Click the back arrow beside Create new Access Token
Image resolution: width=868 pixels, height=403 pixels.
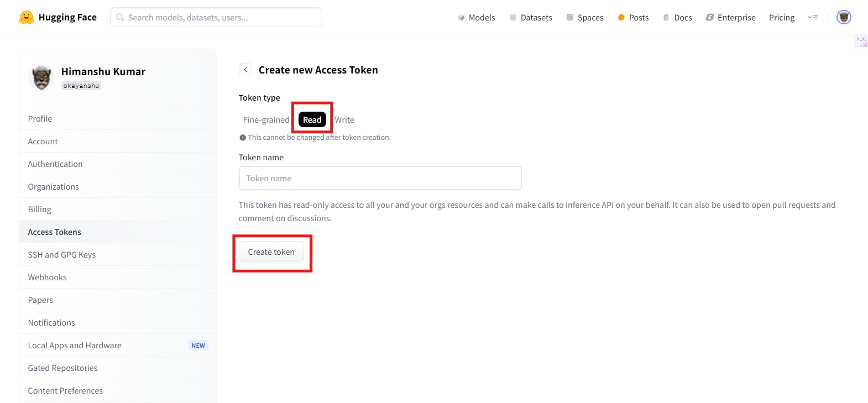(245, 70)
